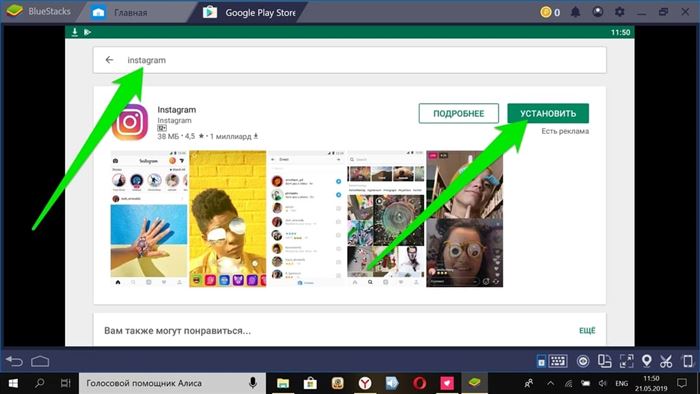Toggle BlueStacks fullscreen mode
Screen dimensions: 700x394
click(626, 361)
